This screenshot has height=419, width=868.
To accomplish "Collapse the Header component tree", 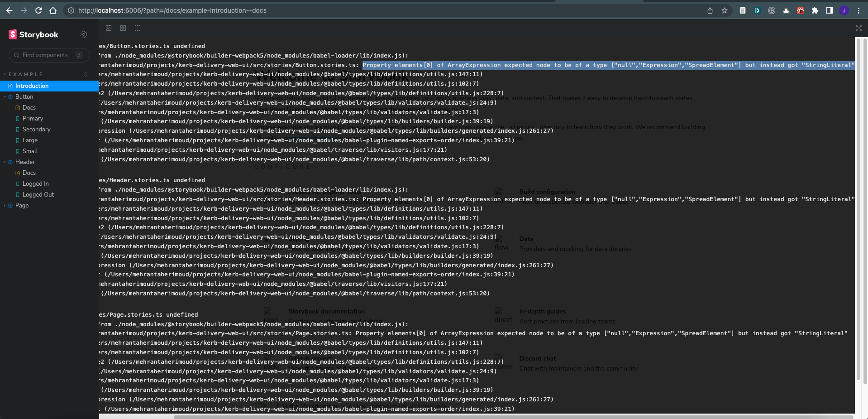I will click(5, 162).
